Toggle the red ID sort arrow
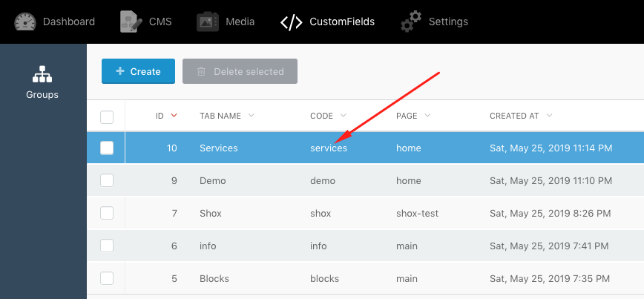This screenshot has height=299, width=644. tap(174, 116)
